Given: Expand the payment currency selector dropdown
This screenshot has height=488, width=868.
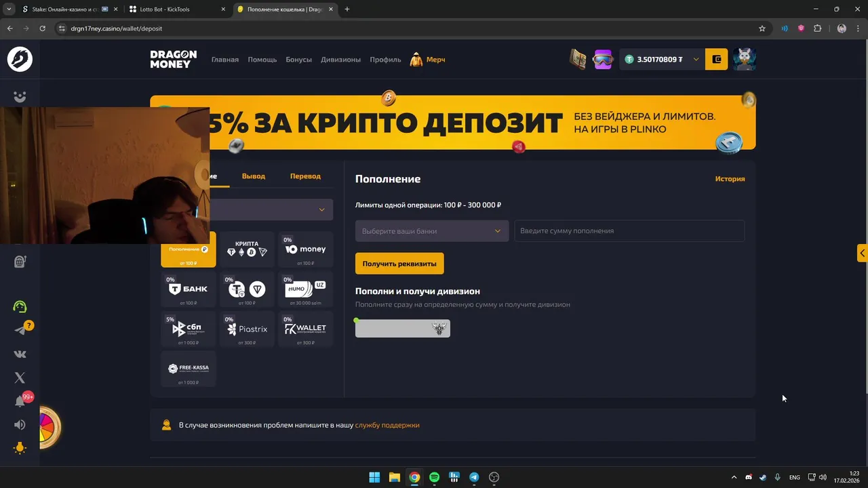Looking at the screenshot, I should tap(321, 209).
